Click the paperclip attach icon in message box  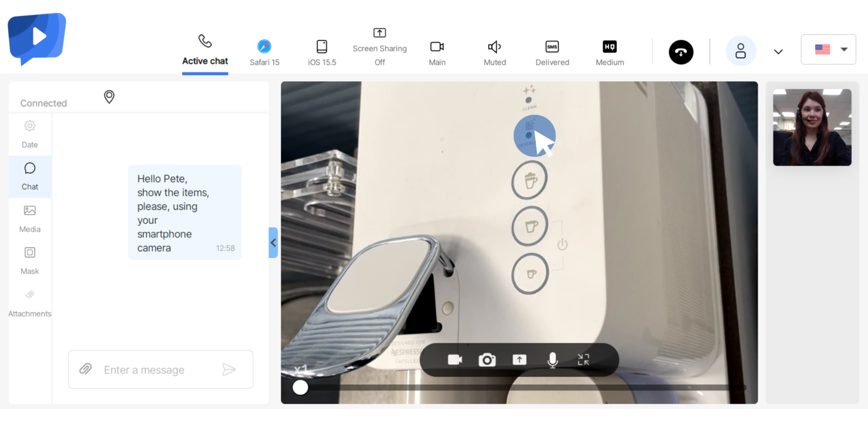[x=86, y=369]
